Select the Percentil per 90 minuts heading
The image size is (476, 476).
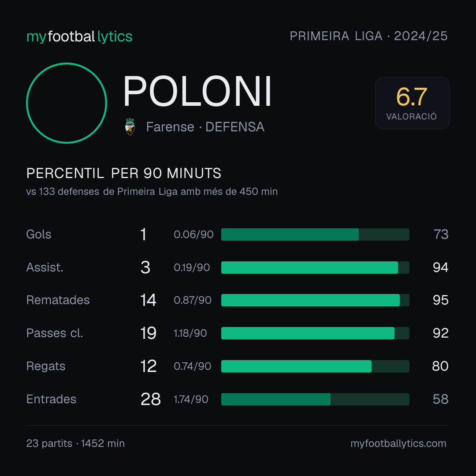click(124, 173)
